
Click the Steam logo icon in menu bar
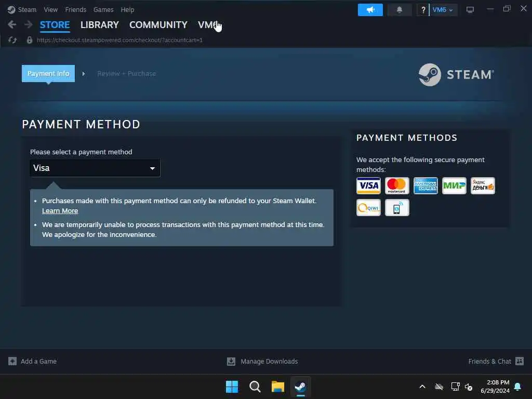[11, 9]
